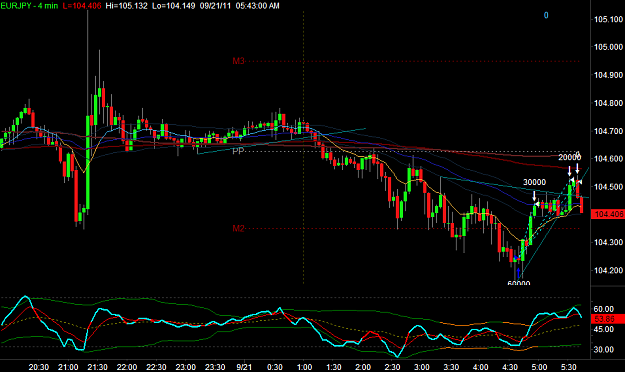The height and width of the screenshot is (372, 625).
Task: Click the Lo=104.149 header value
Action: click(174, 6)
